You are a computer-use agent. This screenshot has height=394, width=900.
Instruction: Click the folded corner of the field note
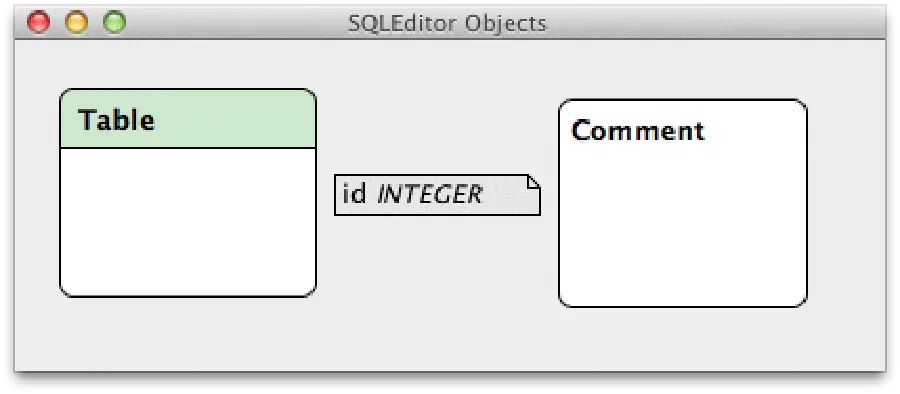pyautogui.click(x=534, y=181)
